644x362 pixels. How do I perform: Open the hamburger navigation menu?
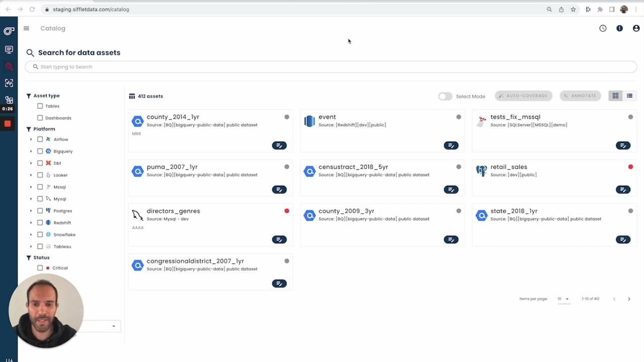click(x=26, y=29)
